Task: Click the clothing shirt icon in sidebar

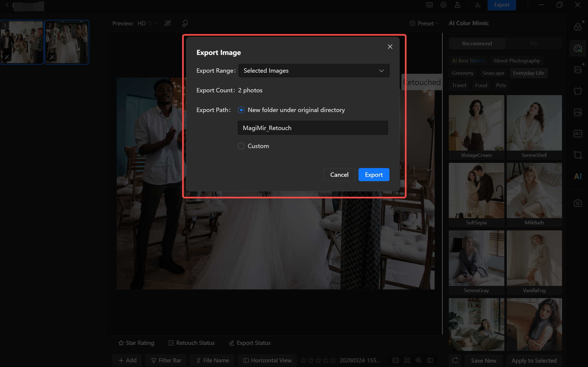Action: [x=578, y=91]
